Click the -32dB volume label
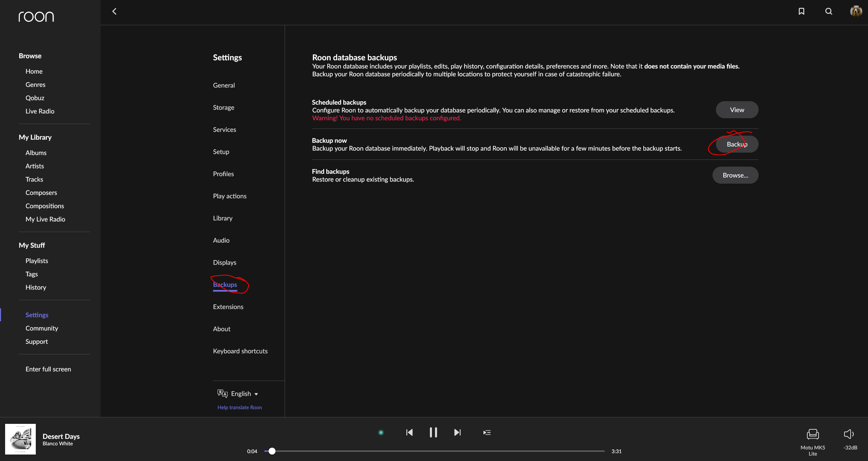Viewport: 868px width, 461px height. click(x=850, y=447)
